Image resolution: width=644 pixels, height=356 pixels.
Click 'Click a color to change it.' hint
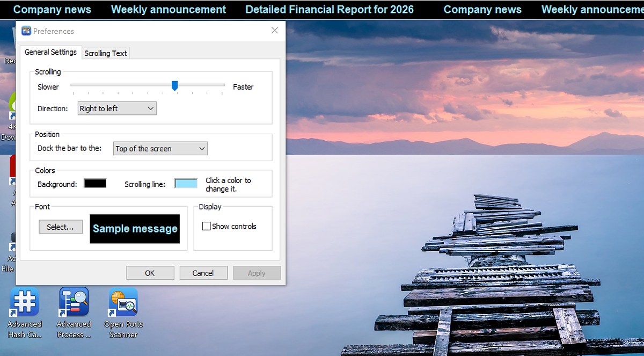[228, 185]
